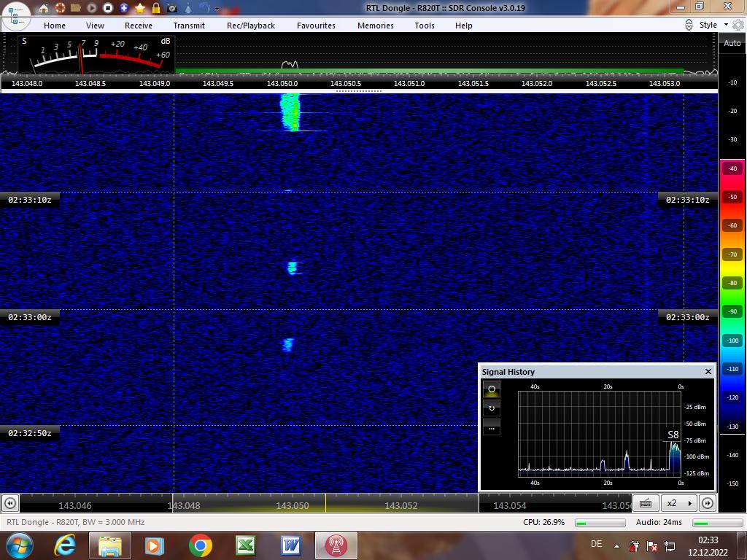Close the Signal History panel
This screenshot has width=747, height=560.
(708, 371)
